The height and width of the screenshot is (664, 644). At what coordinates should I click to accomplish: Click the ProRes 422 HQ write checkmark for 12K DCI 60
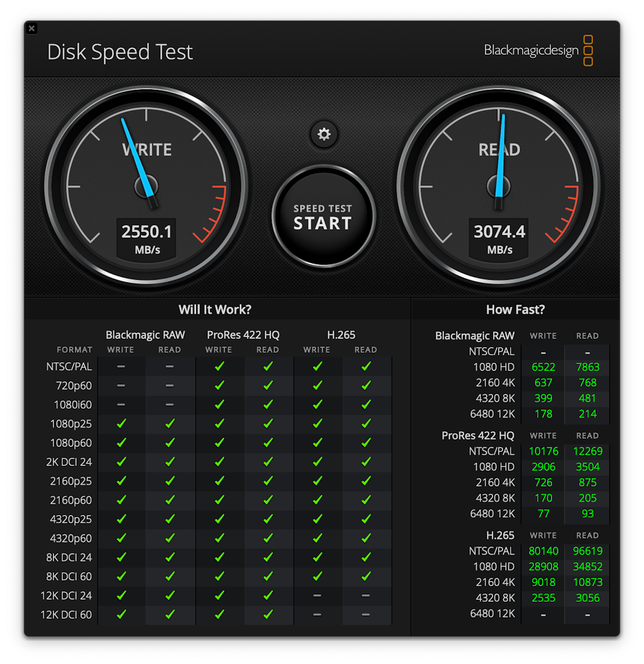point(219,614)
